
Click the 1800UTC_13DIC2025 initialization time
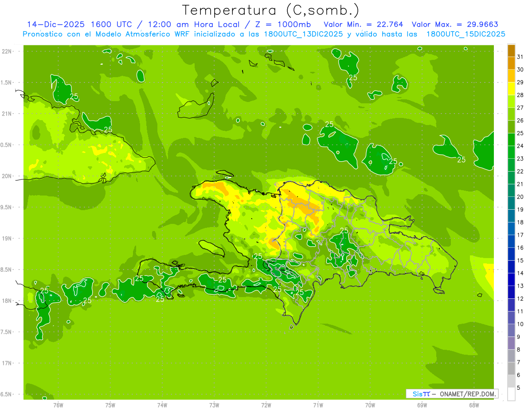[x=304, y=34]
